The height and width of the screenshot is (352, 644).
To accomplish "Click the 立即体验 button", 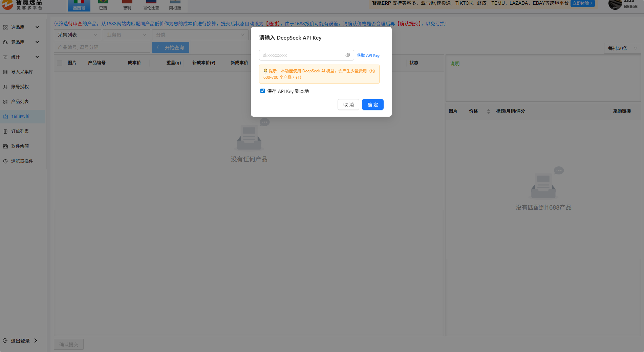I will [x=582, y=3].
